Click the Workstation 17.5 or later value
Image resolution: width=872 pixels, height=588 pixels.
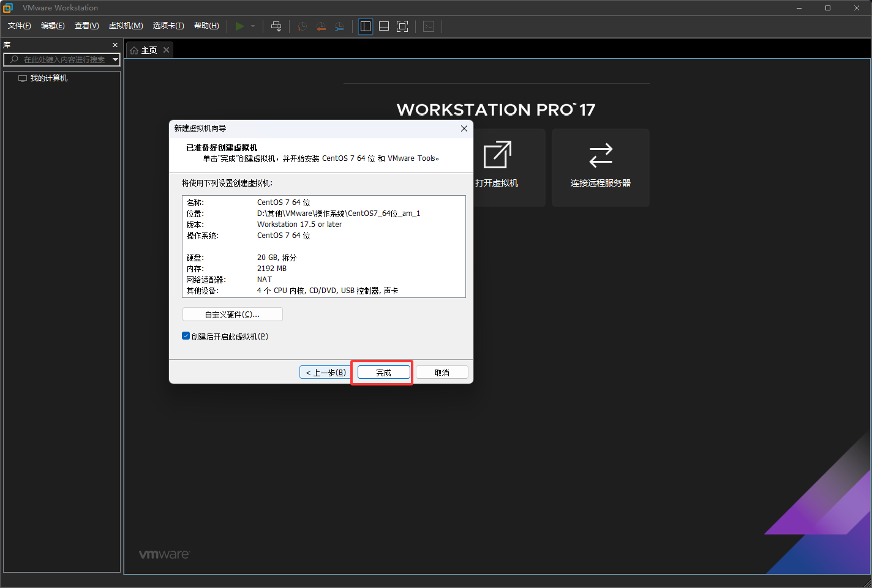(x=299, y=225)
